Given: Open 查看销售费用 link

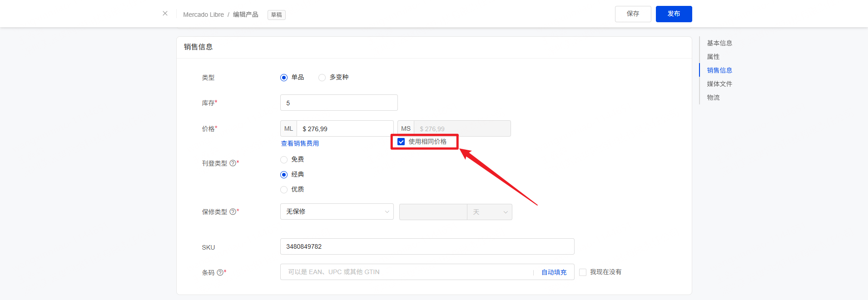Looking at the screenshot, I should click(300, 143).
